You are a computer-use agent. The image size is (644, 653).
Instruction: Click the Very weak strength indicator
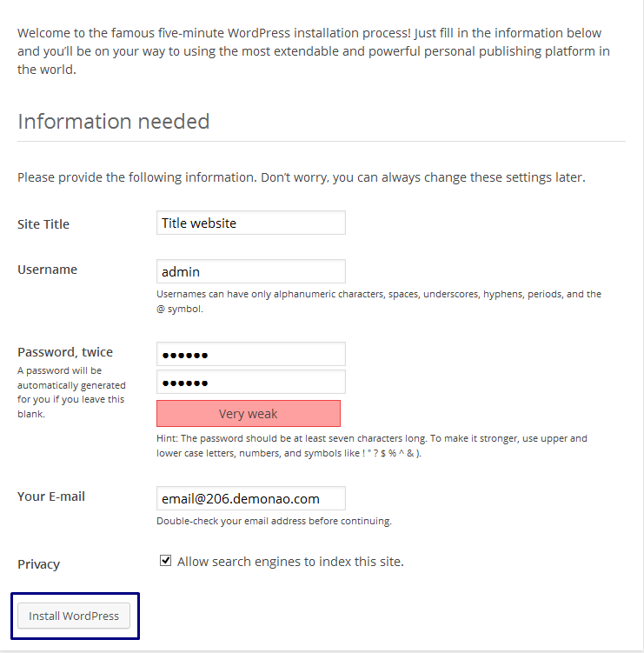click(x=249, y=414)
